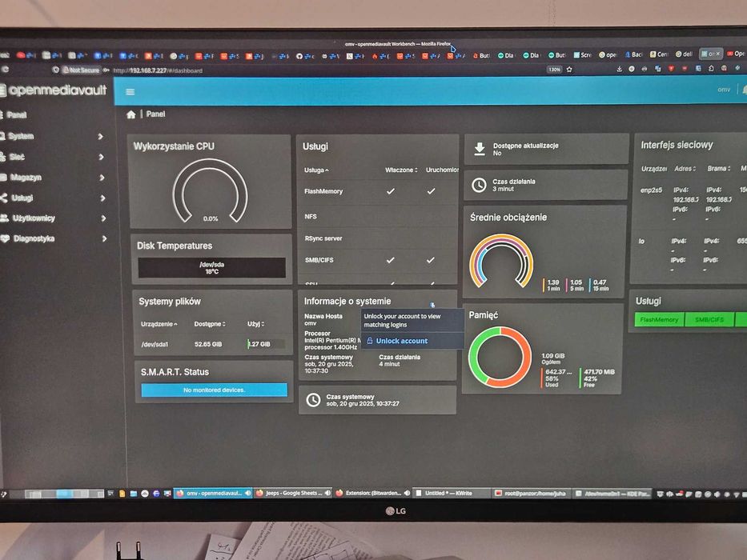Click the 15 min load average legend
This screenshot has width=747, height=560.
[600, 286]
